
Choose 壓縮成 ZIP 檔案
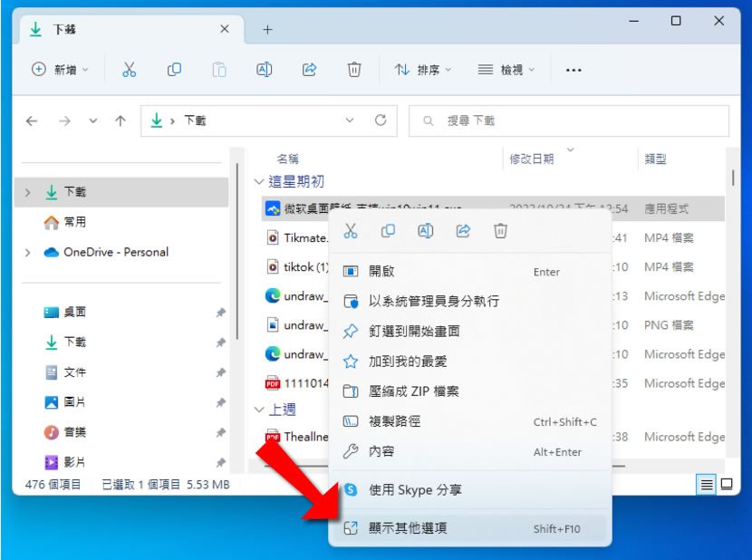click(x=470, y=391)
